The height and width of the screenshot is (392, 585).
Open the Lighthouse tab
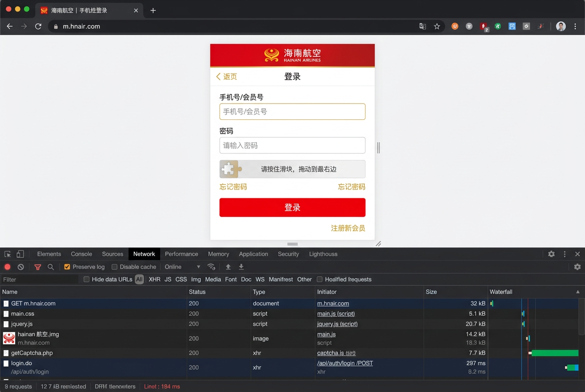pyautogui.click(x=323, y=254)
